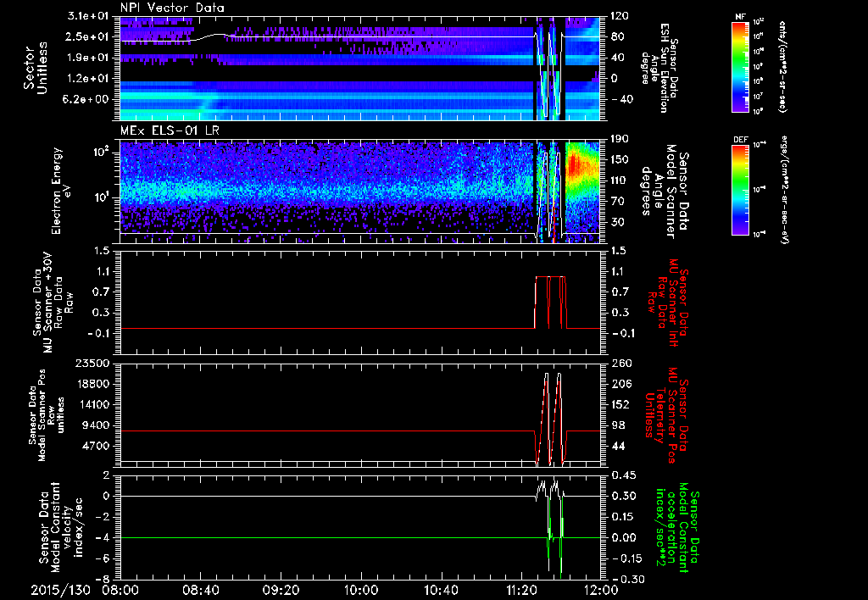This screenshot has height=600, width=868.
Task: Click the 08:40 time tick label
Action: click(200, 590)
